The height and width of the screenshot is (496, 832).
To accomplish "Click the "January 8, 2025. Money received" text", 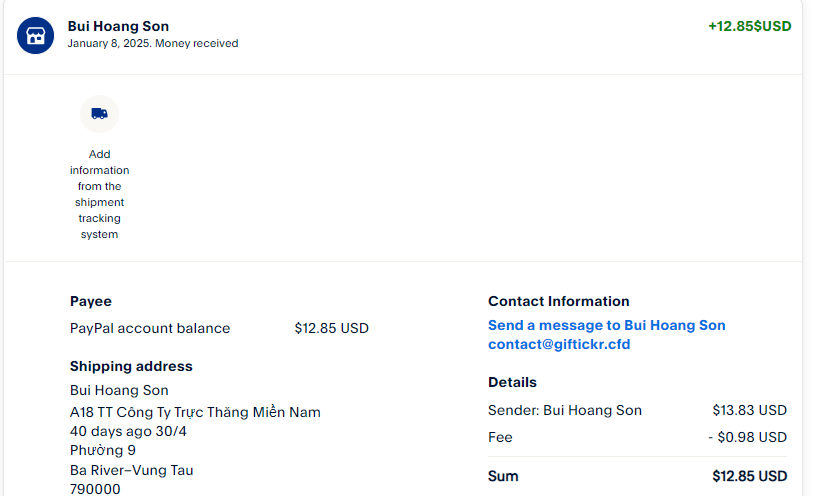I will [152, 44].
